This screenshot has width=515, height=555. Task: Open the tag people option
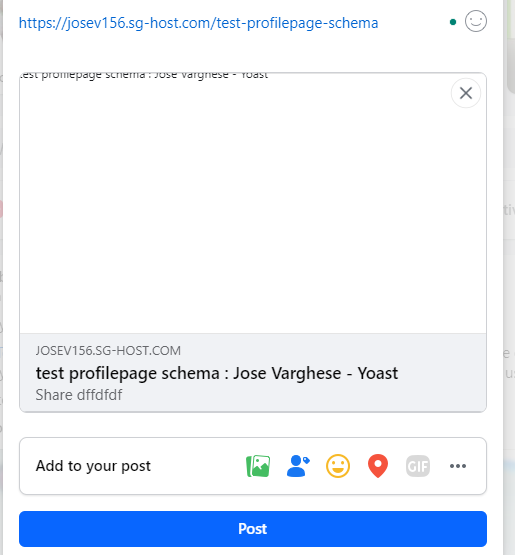click(x=298, y=466)
